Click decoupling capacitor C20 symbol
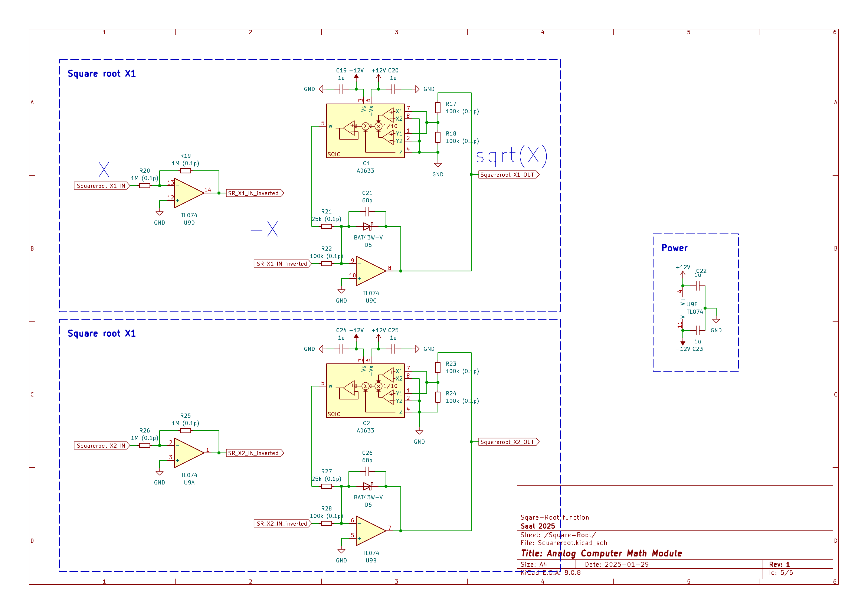868x614 pixels. (393, 89)
